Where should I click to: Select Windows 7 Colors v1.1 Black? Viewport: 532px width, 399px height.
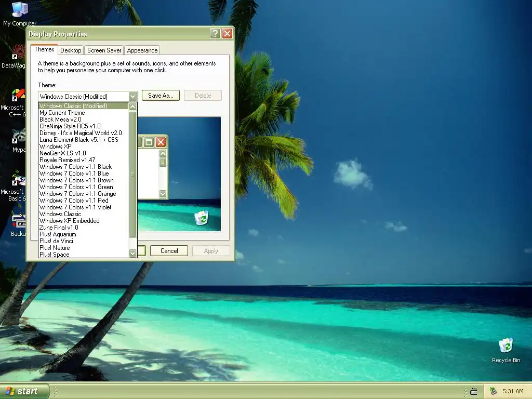point(84,167)
